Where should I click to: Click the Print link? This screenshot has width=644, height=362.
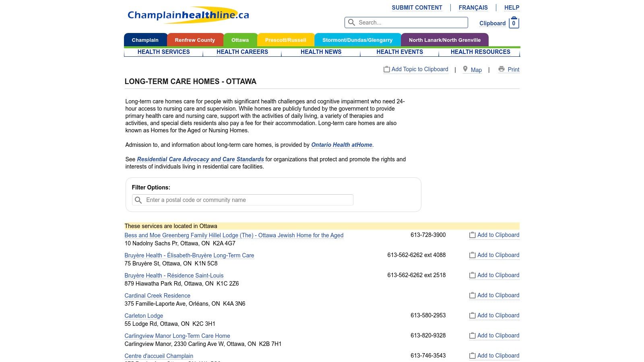pyautogui.click(x=514, y=70)
